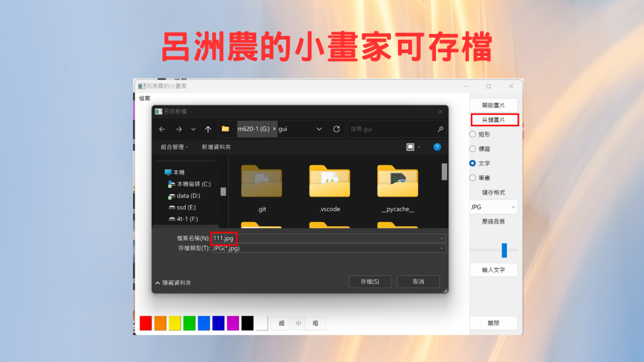Choose the 中 medium line width
The height and width of the screenshot is (362, 644).
(298, 323)
